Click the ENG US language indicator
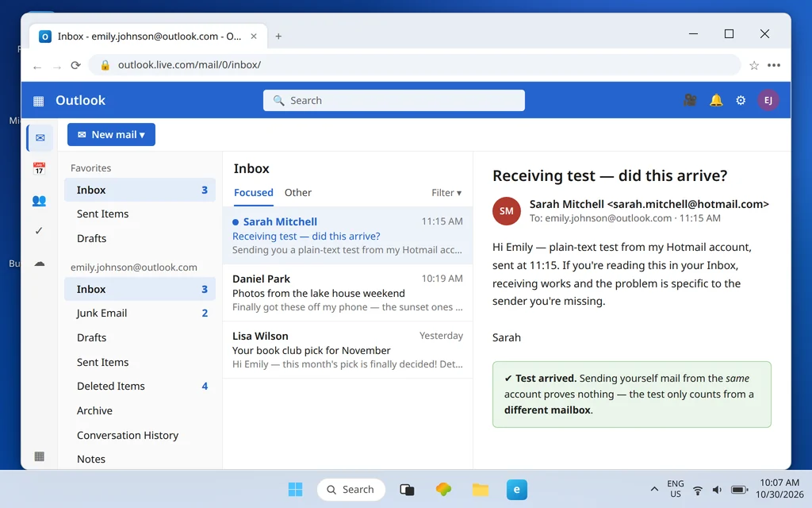Viewport: 812px width, 508px height. point(676,489)
